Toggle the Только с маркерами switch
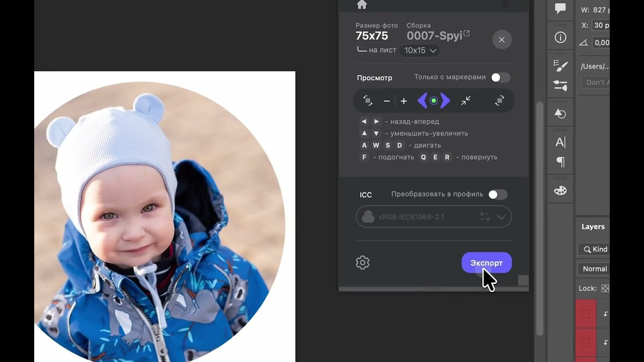This screenshot has height=362, width=644. (x=501, y=77)
